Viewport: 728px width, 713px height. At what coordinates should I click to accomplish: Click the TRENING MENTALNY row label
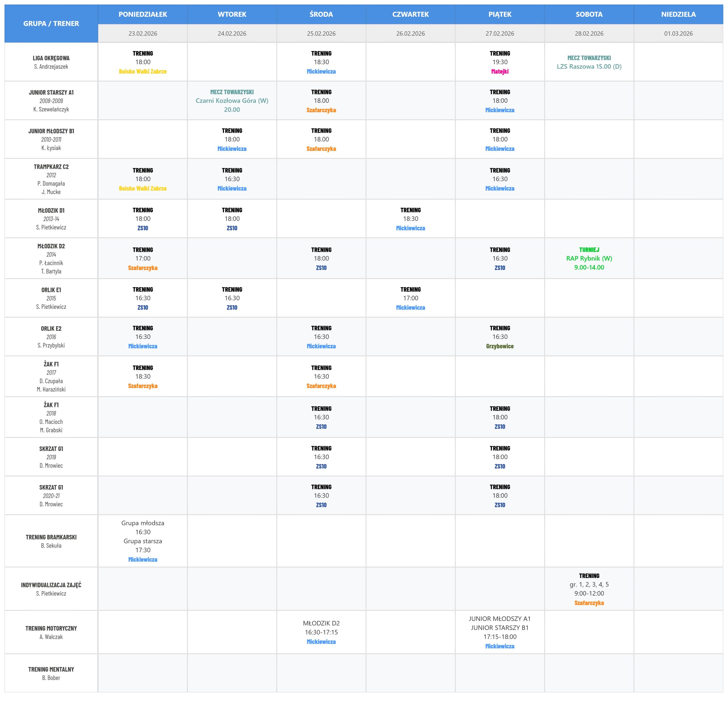(x=51, y=669)
